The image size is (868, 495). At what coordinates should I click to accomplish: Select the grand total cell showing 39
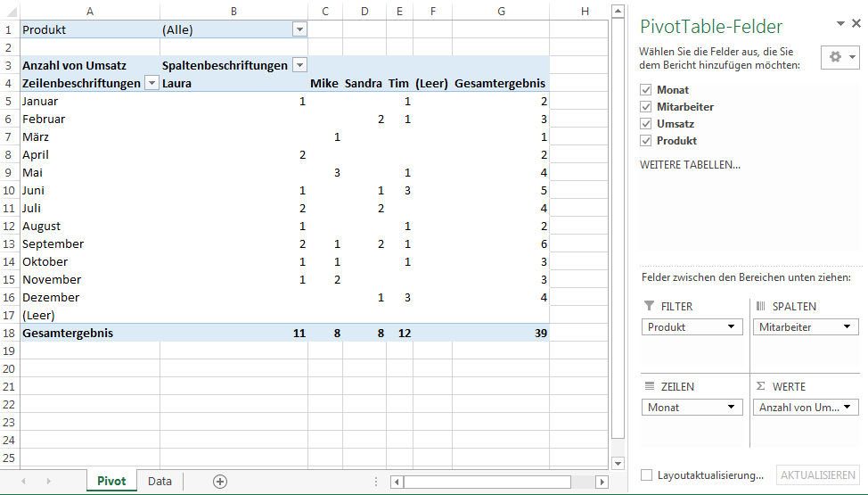pos(501,334)
